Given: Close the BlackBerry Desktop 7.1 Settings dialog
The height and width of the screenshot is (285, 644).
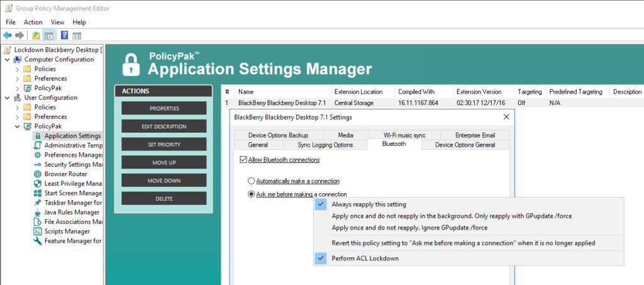Looking at the screenshot, I should 506,117.
